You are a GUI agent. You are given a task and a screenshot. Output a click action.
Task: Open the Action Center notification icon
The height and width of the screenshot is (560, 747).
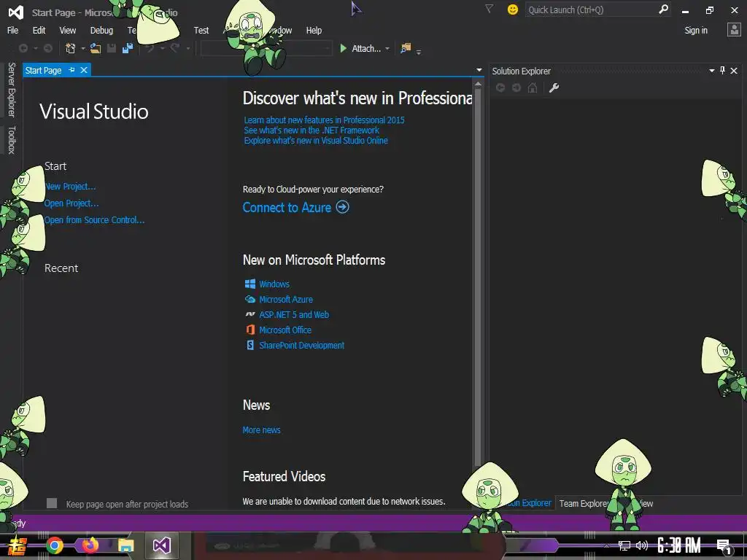[x=724, y=546]
